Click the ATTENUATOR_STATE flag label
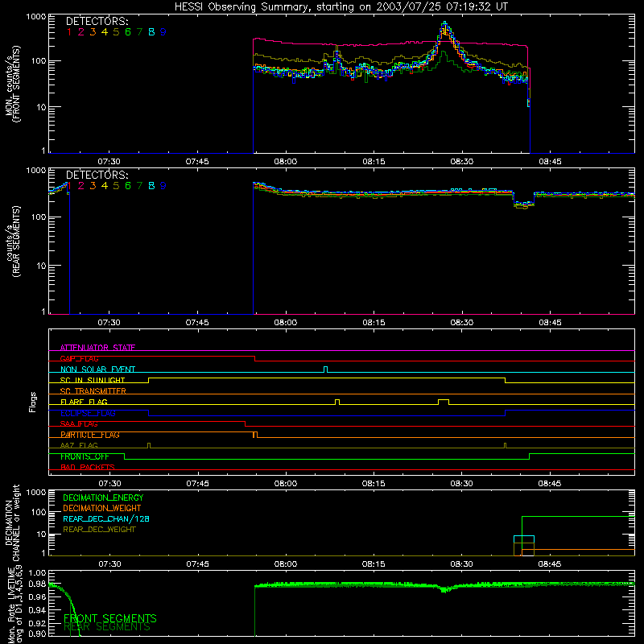Image resolution: width=644 pixels, height=644 pixels. pos(97,348)
